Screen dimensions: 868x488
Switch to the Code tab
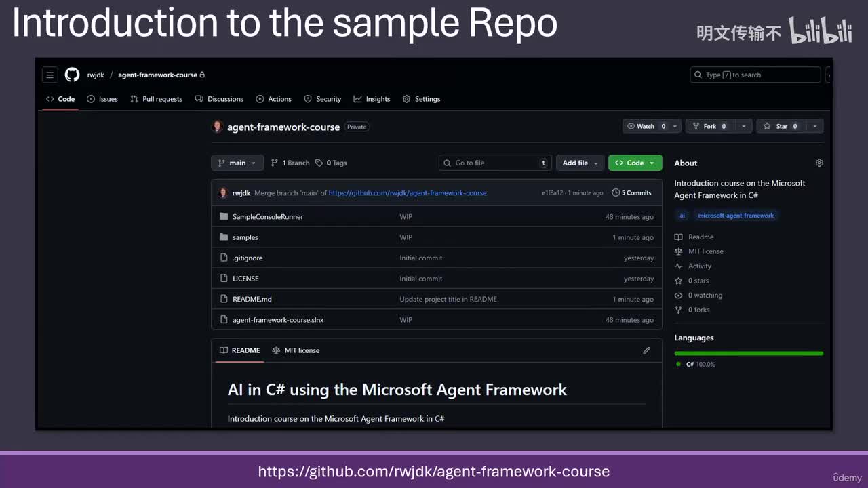[60, 99]
